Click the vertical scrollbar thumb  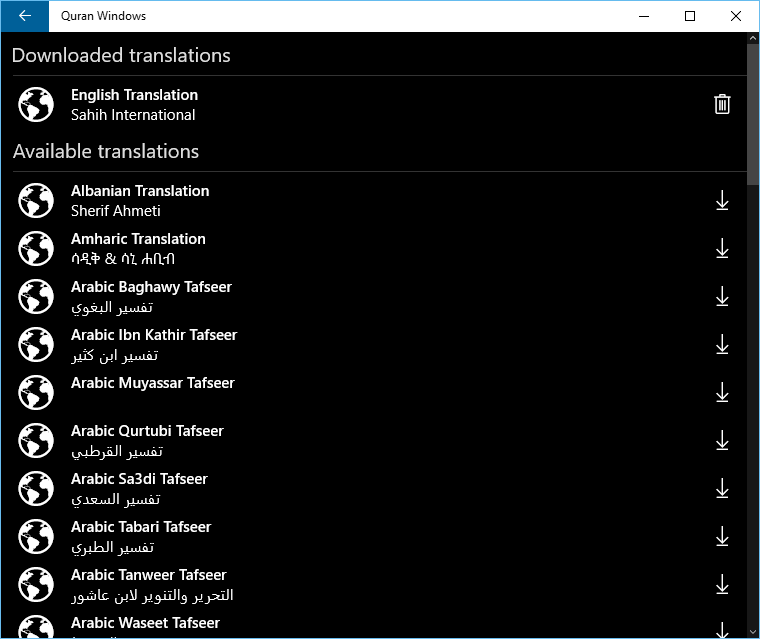point(753,110)
